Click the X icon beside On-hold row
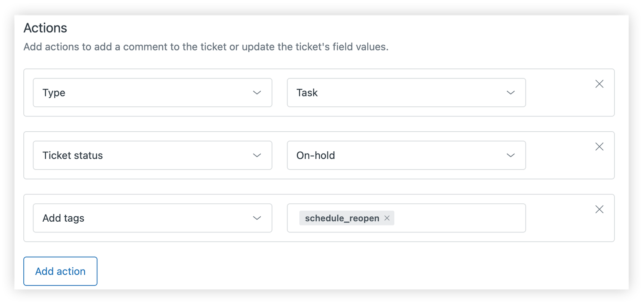The width and height of the screenshot is (644, 304). tap(599, 147)
